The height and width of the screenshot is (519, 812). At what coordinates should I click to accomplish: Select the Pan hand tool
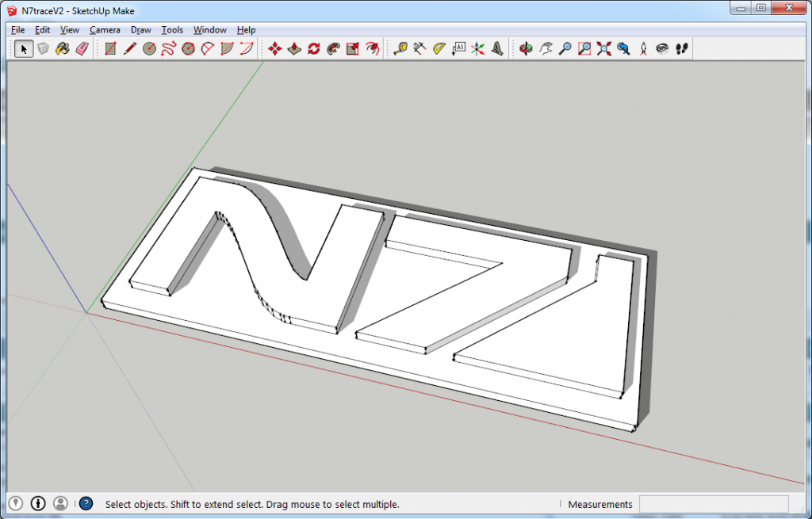[x=546, y=49]
